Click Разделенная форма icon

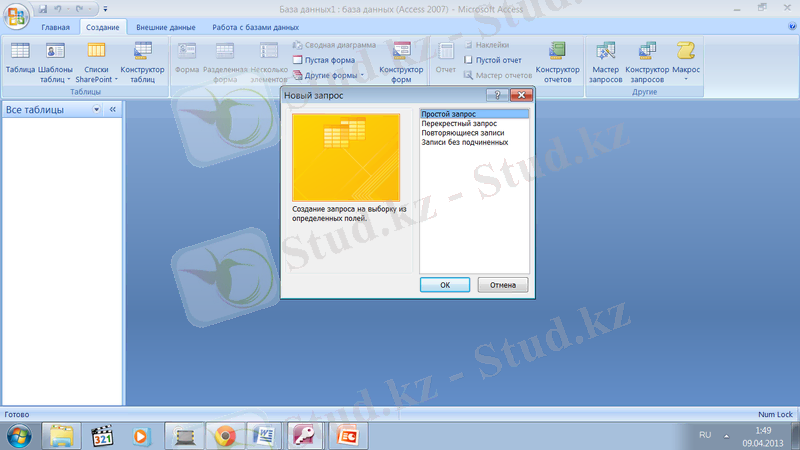[225, 62]
